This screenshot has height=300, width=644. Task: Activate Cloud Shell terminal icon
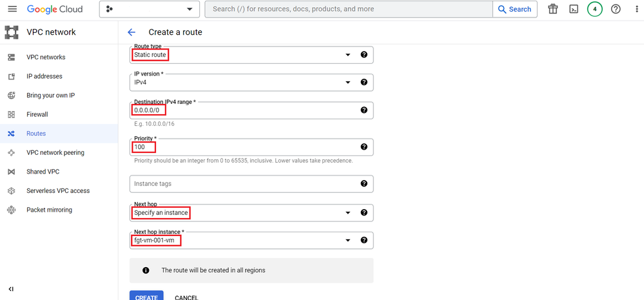[x=573, y=9]
